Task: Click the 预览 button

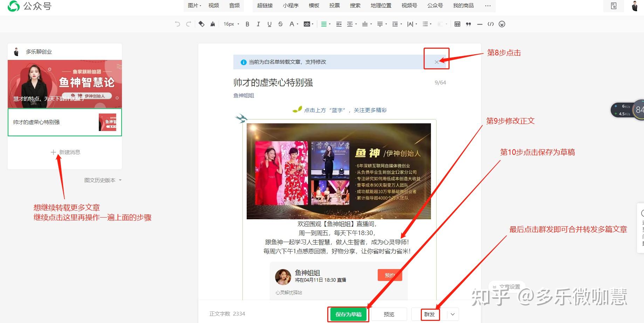Action: 389,314
